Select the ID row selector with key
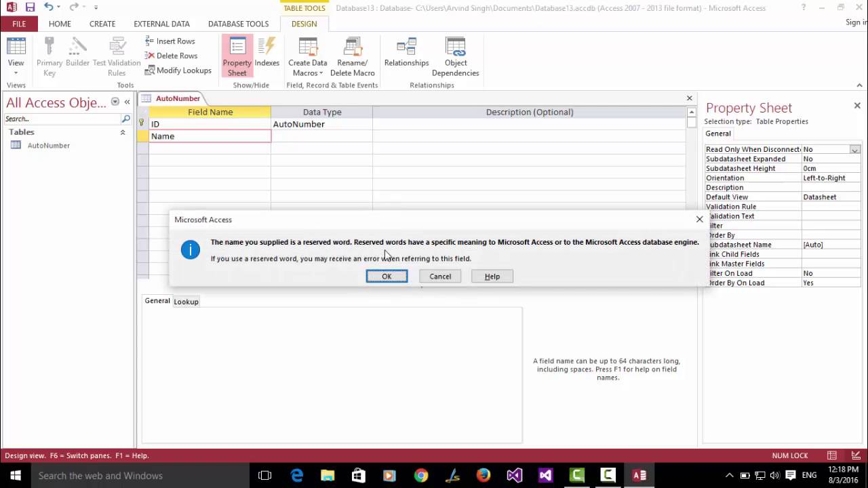This screenshot has height=488, width=868. click(142, 124)
